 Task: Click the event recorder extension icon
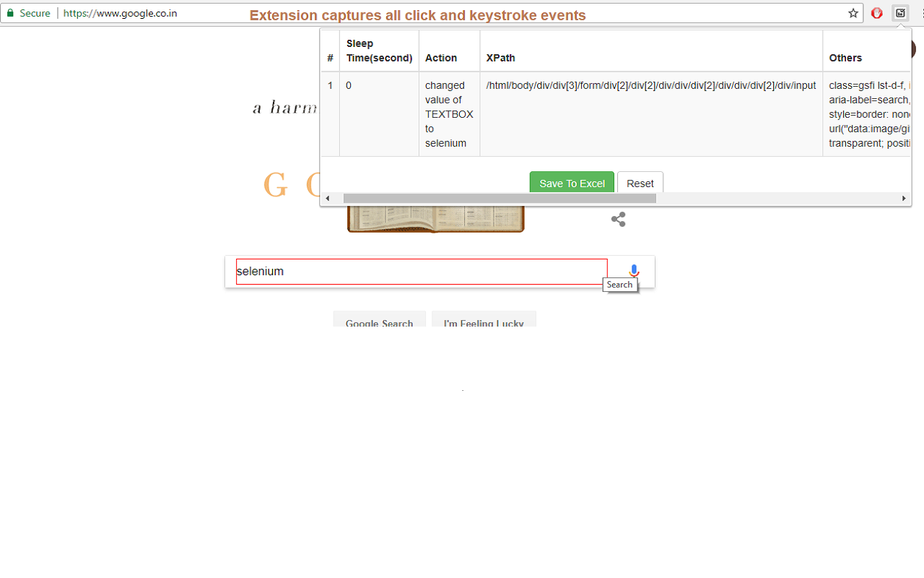click(x=900, y=13)
